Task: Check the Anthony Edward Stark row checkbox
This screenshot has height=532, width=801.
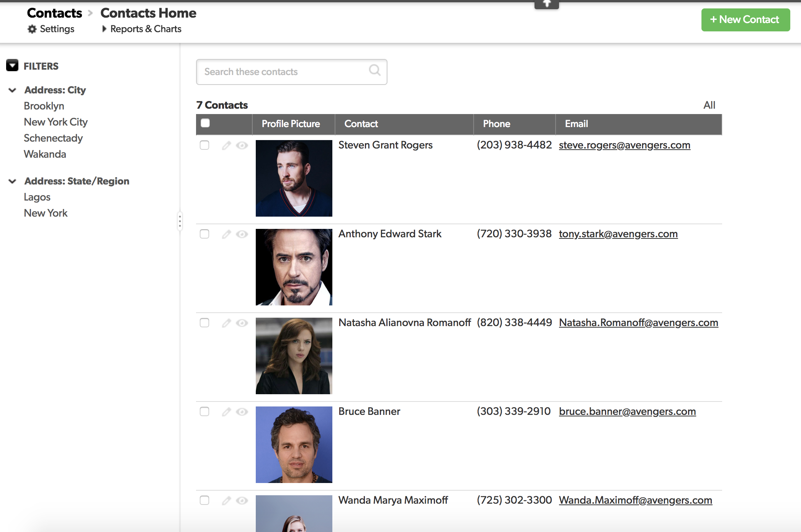Action: [x=204, y=234]
